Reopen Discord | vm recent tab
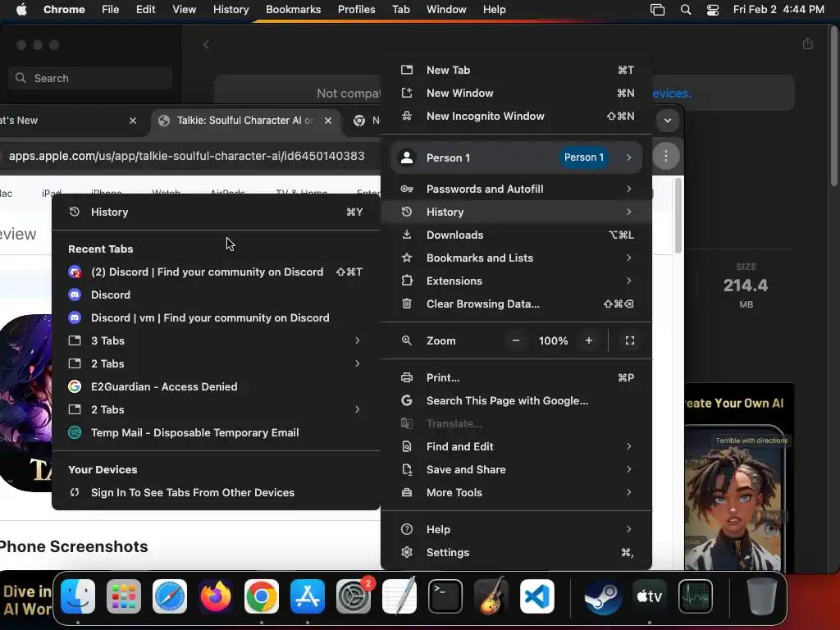This screenshot has width=840, height=630. (216, 318)
